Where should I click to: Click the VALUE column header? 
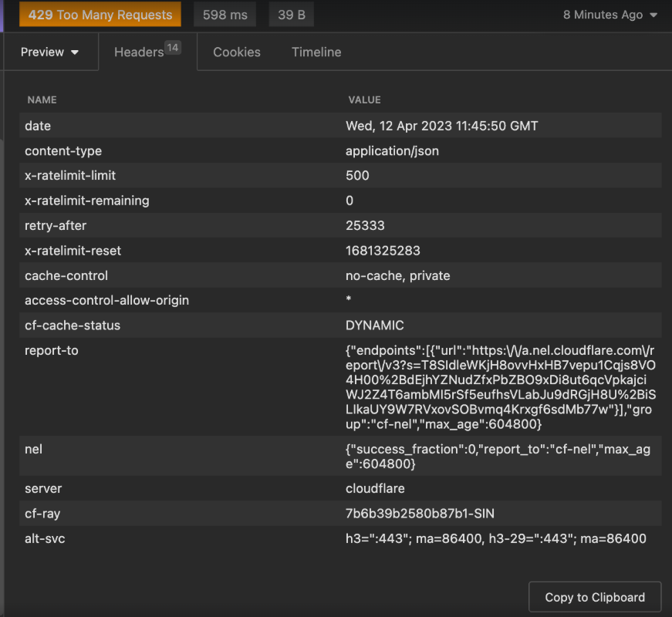click(x=364, y=99)
